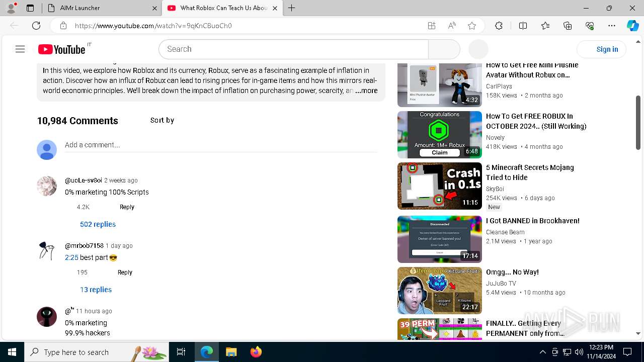Image resolution: width=644 pixels, height=362 pixels.
Task: Open the app available icon in the address bar
Action: click(431, 26)
